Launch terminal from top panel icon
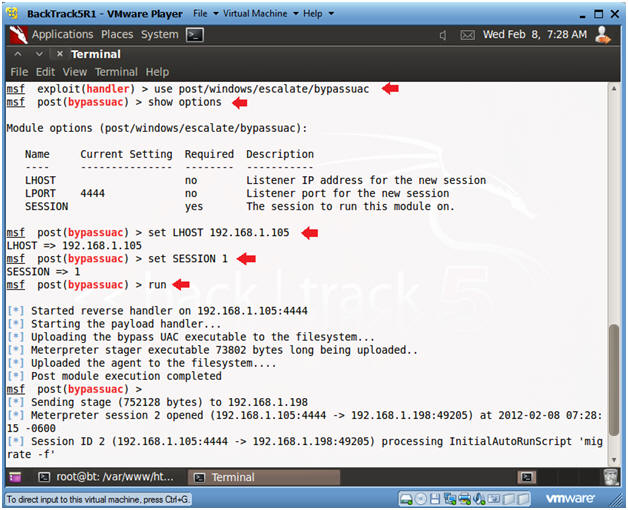Image resolution: width=628 pixels, height=510 pixels. point(195,35)
